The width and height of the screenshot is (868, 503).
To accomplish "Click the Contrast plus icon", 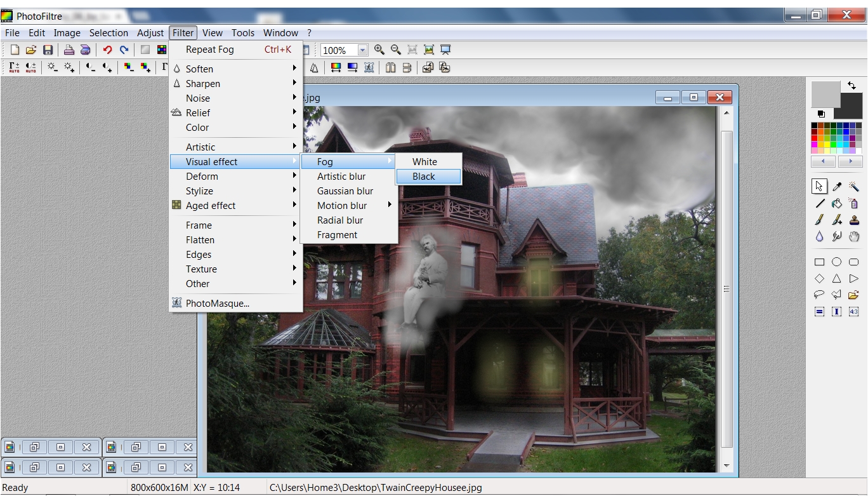I will point(107,67).
